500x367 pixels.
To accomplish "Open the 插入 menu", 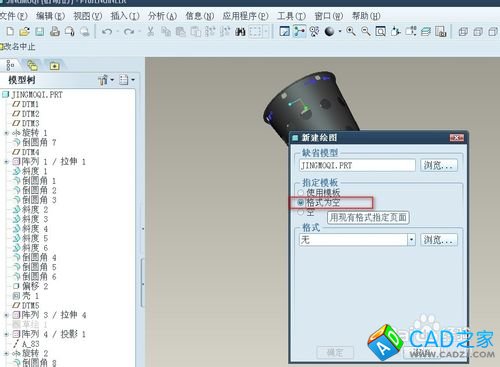I will point(125,16).
